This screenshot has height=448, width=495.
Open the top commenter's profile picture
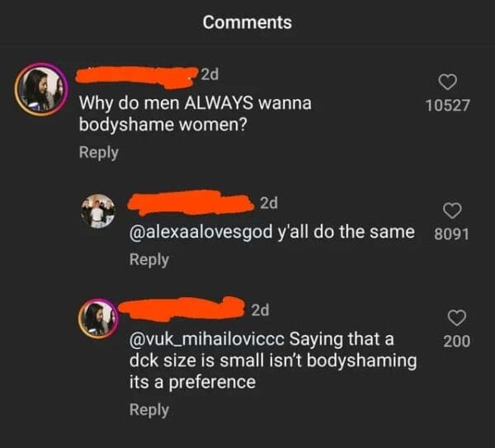(x=40, y=91)
